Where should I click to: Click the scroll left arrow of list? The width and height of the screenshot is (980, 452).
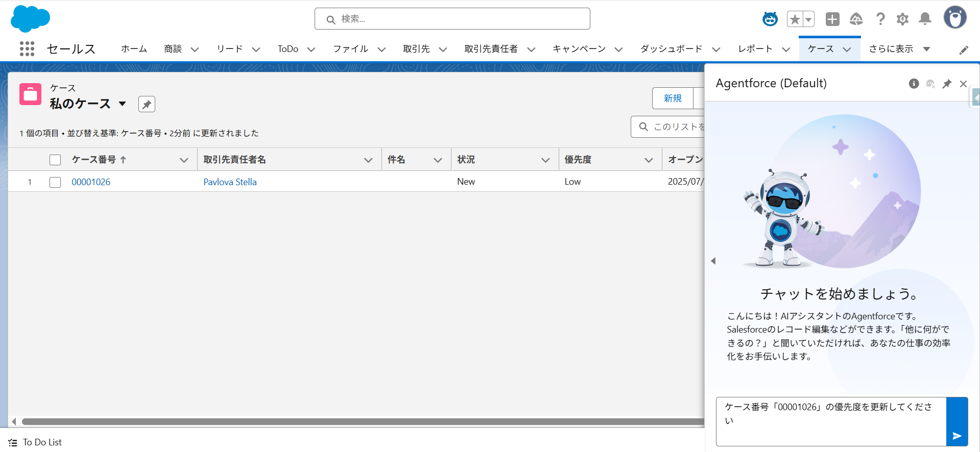14,421
